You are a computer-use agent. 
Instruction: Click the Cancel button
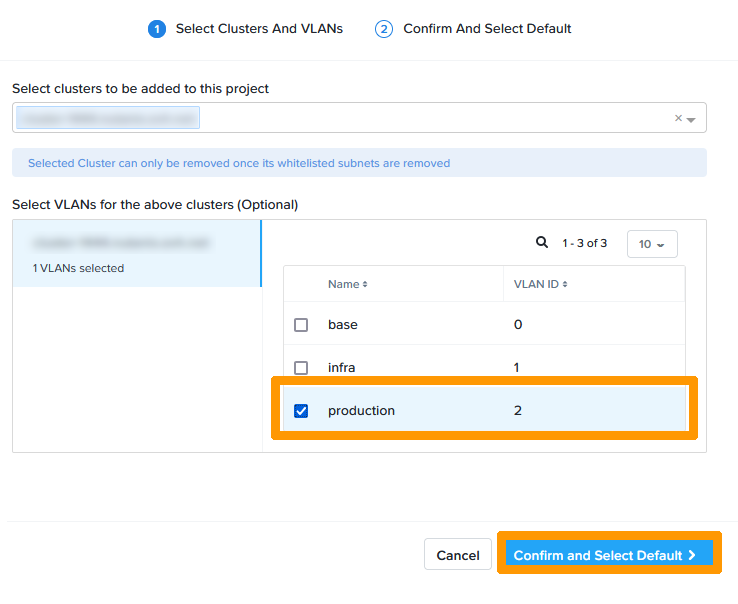click(458, 555)
